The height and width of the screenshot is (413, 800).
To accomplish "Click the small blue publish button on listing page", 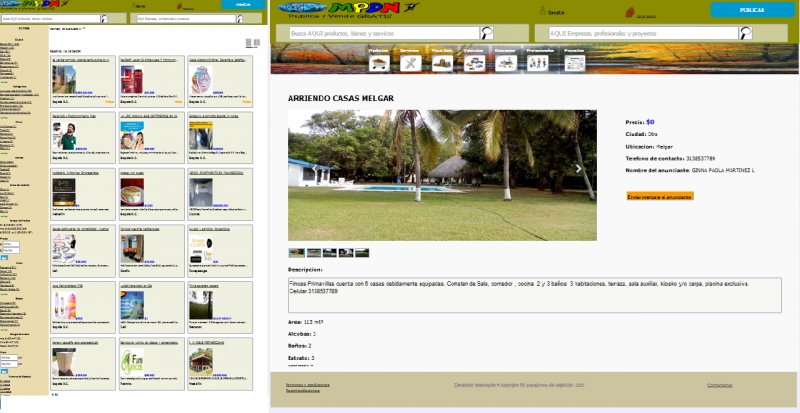I will coord(243,4).
